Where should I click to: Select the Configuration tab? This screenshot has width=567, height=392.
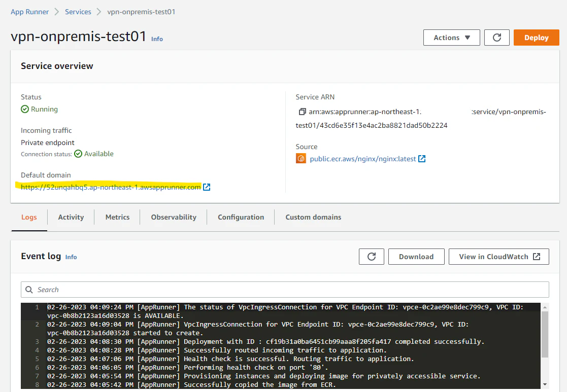pos(241,217)
